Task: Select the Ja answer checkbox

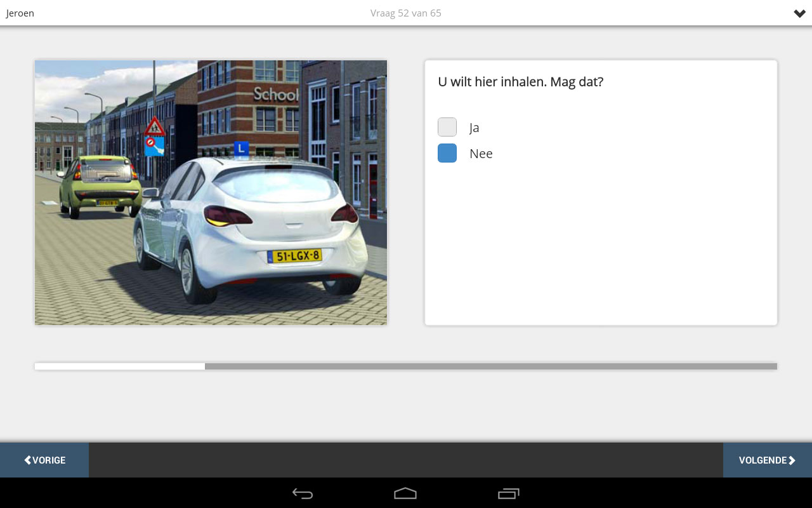Action: pos(447,127)
